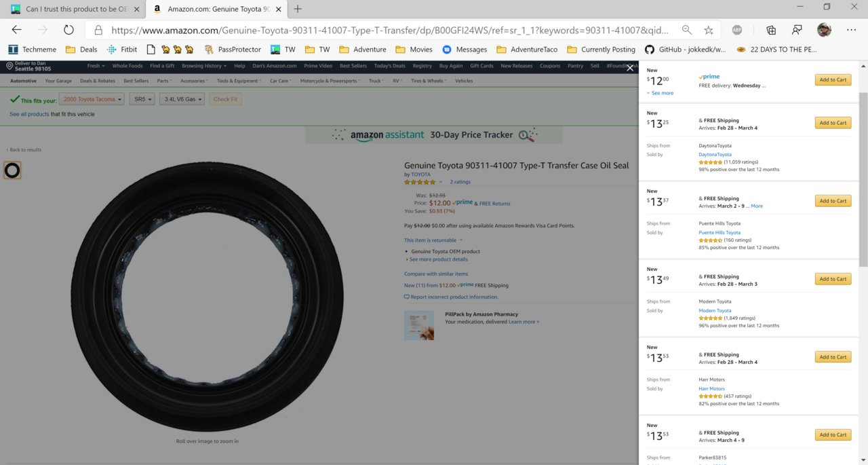Click the '2 ratings' link
The width and height of the screenshot is (868, 465).
(460, 182)
